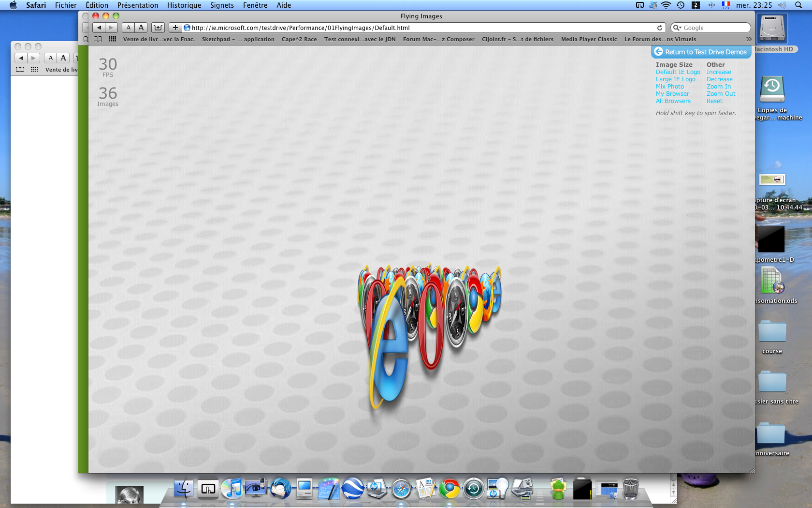
Task: Open iTunes from the Dock
Action: (x=232, y=489)
